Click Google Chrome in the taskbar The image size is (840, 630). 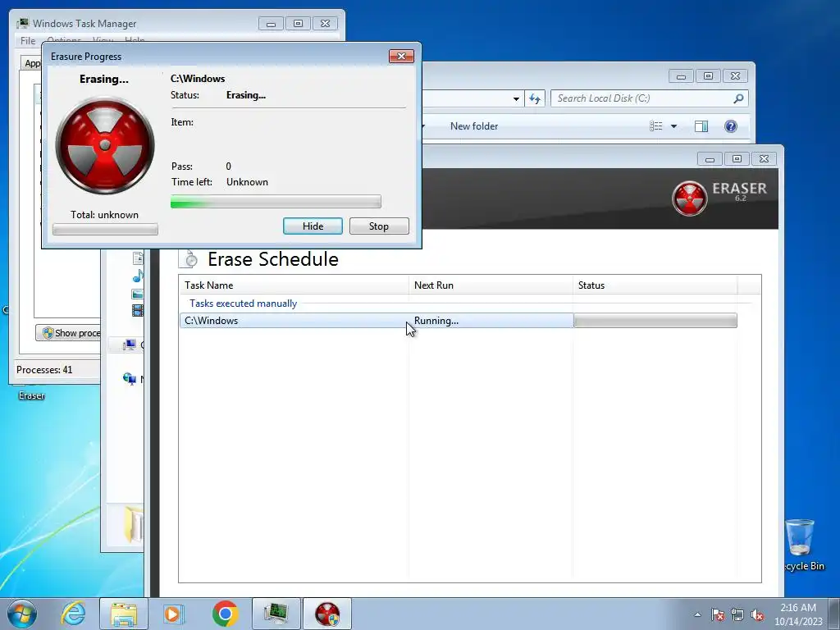(225, 614)
